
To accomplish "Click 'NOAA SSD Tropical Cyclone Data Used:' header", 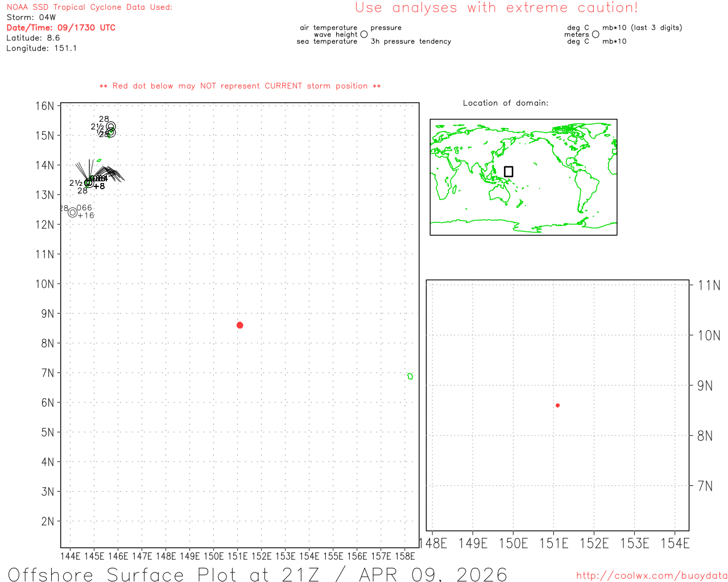I will [x=89, y=7].
